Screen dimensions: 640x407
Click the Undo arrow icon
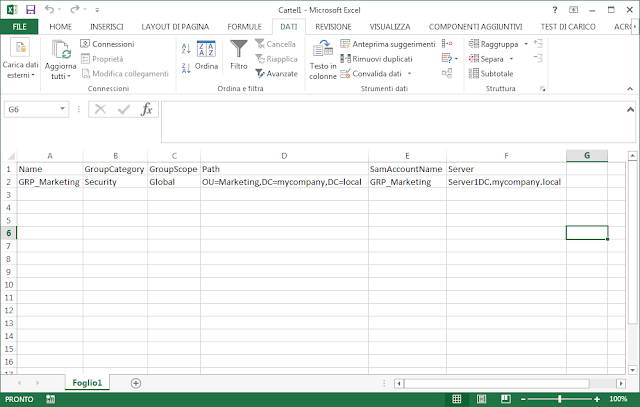coord(49,9)
